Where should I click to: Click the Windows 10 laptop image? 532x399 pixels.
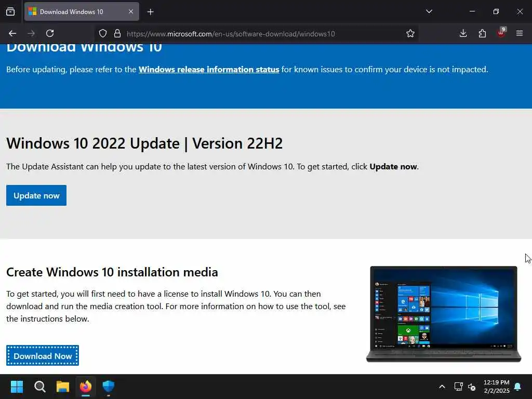coord(444,314)
